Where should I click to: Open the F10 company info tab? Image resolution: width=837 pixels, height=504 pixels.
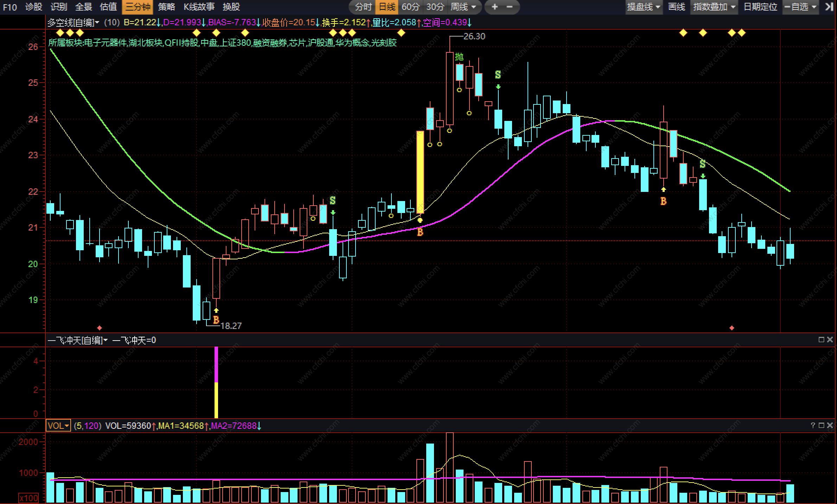click(9, 7)
